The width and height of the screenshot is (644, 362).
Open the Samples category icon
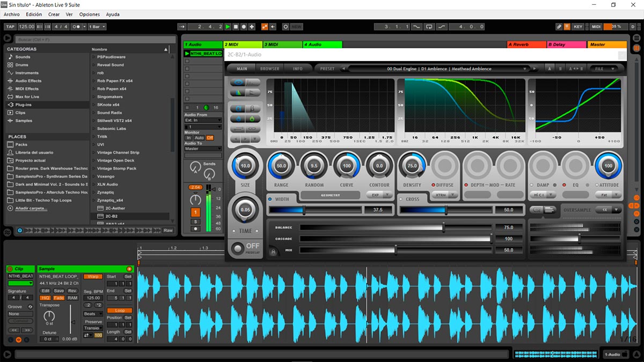pyautogui.click(x=11, y=121)
